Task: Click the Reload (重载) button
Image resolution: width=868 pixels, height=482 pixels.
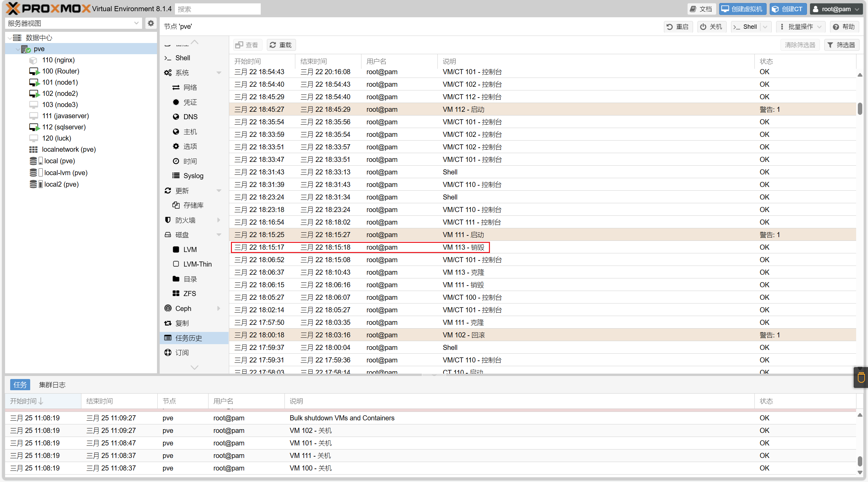Action: pyautogui.click(x=281, y=45)
